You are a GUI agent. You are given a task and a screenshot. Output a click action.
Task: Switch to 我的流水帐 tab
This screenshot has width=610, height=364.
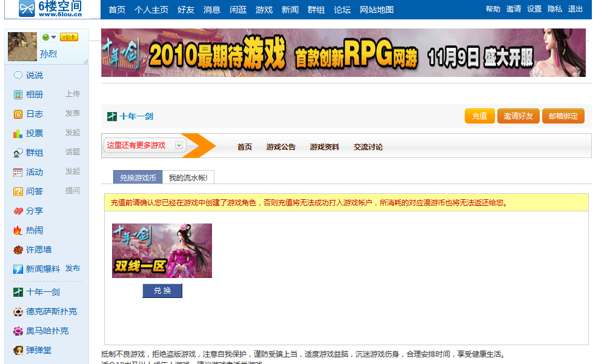(188, 178)
